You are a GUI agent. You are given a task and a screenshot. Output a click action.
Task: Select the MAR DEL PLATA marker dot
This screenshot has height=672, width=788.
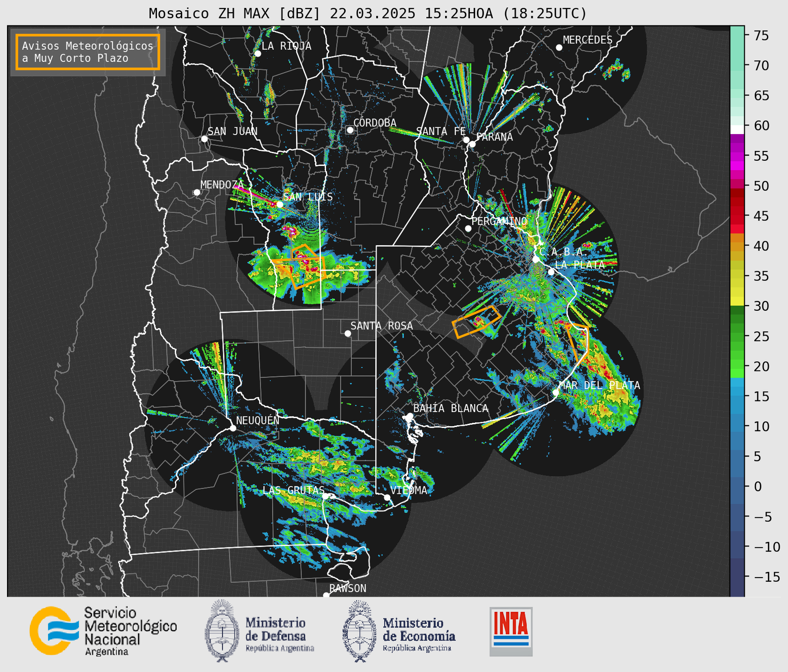(x=555, y=392)
